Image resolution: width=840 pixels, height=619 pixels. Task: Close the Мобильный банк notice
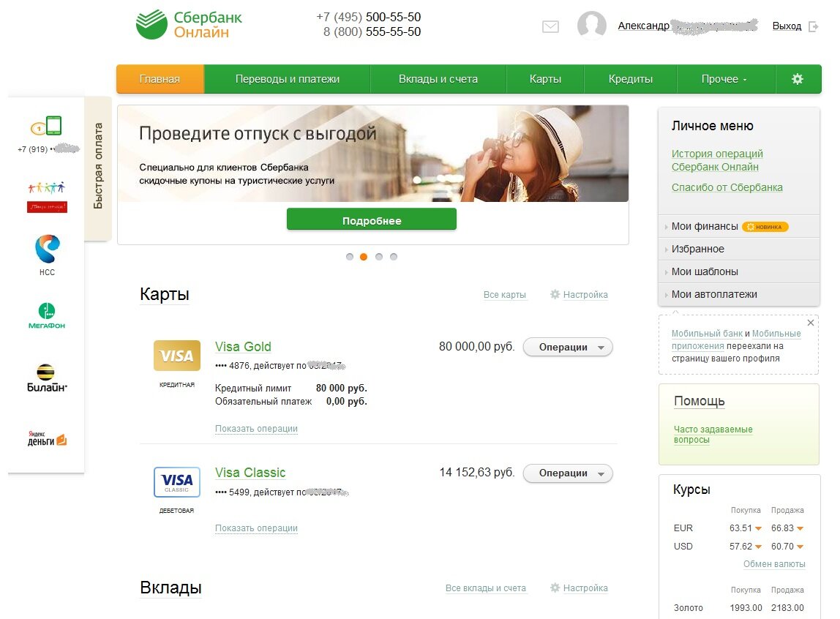click(811, 323)
